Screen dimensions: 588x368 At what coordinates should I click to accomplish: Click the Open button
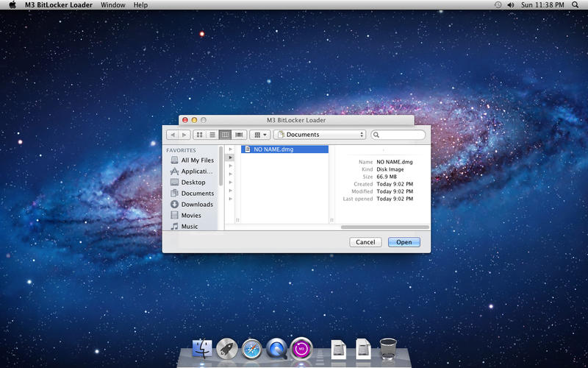(x=404, y=242)
